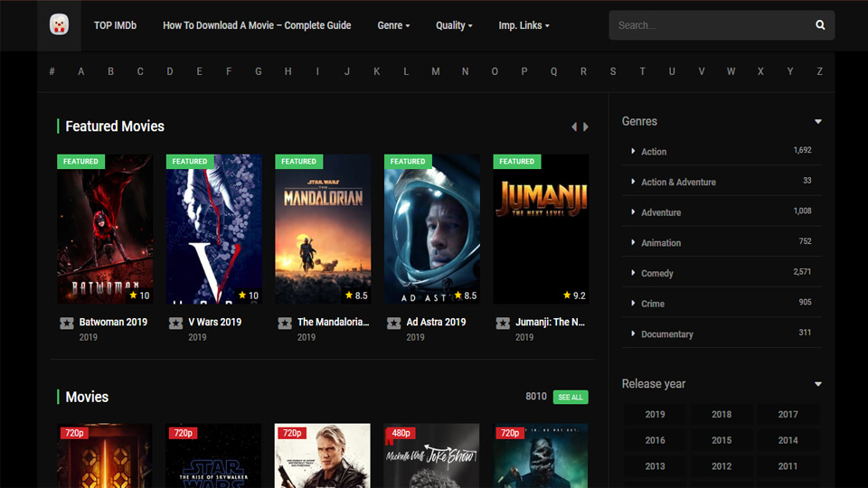Open the TOP IMDb page
This screenshot has width=868, height=488.
tap(115, 25)
